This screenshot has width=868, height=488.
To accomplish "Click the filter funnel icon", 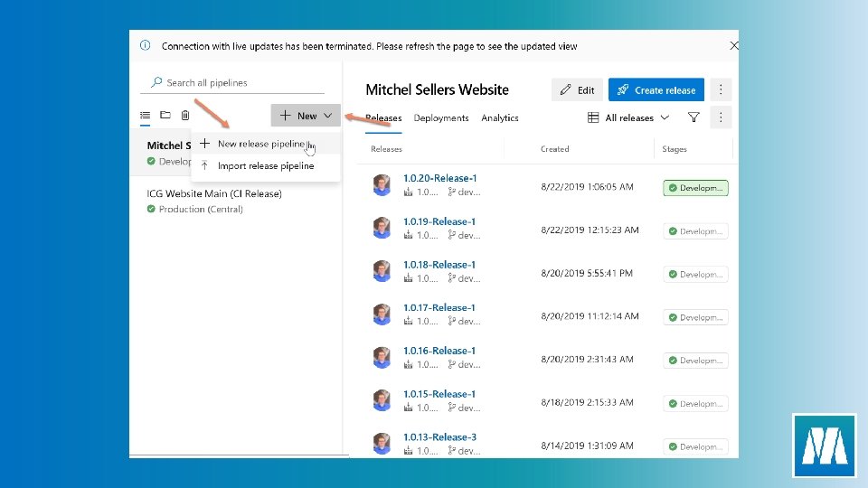I will click(693, 117).
